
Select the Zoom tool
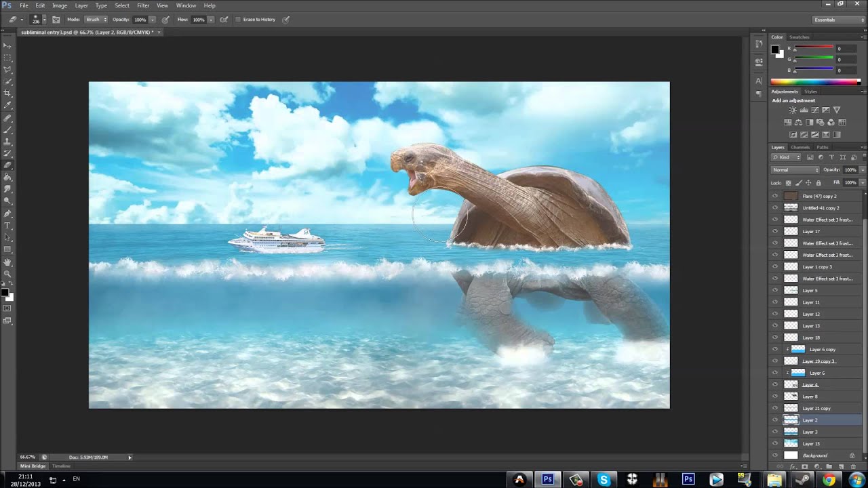point(7,274)
